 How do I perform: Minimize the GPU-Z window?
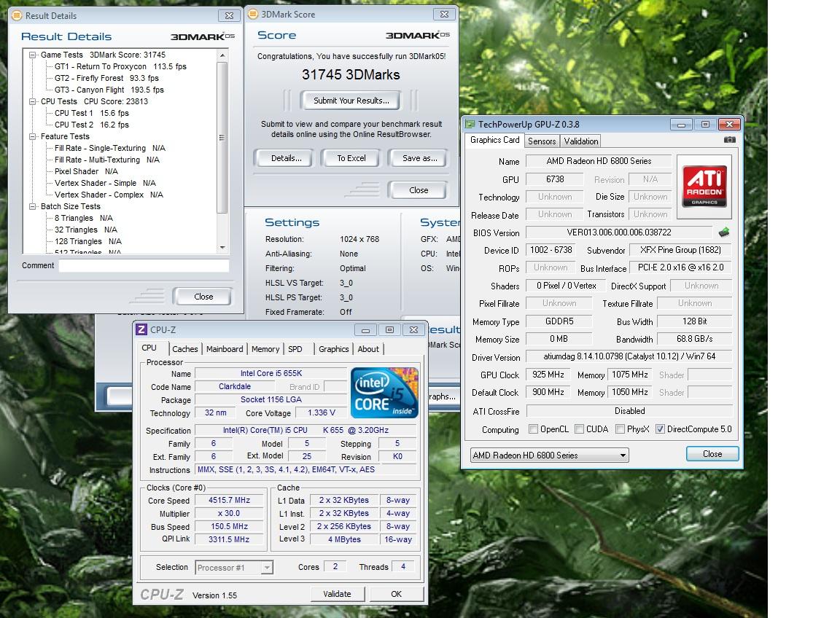681,124
